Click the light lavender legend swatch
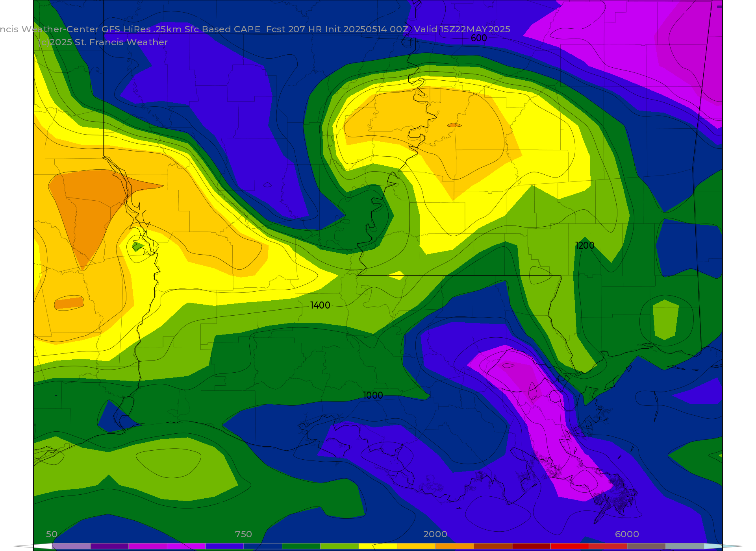Viewport: 756px width, 551px height. pos(71,546)
